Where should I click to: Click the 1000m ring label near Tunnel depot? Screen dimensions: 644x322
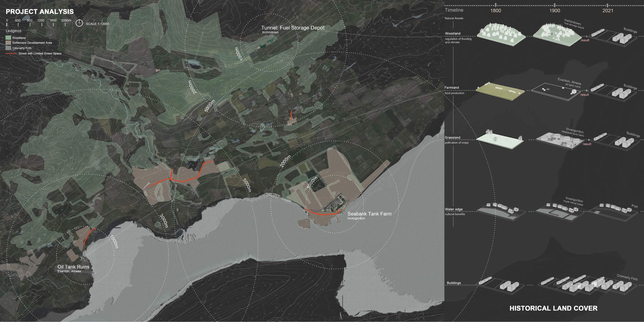point(239,53)
